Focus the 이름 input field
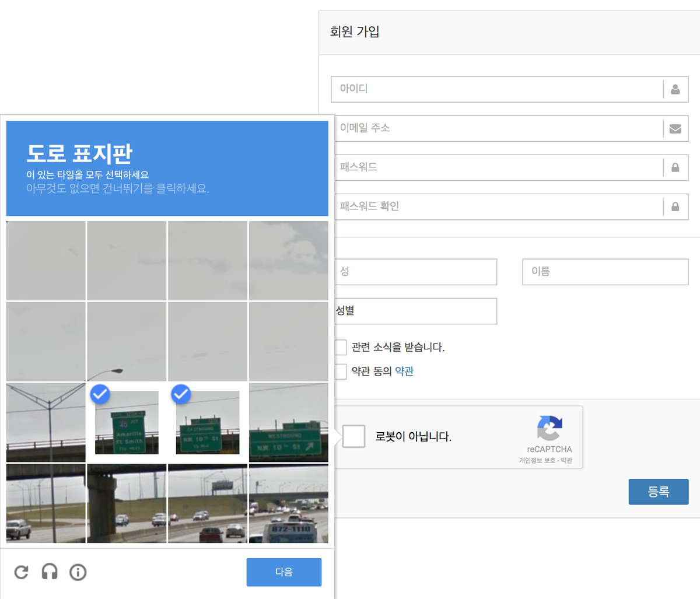Viewport: 700px width, 599px height. (x=605, y=272)
